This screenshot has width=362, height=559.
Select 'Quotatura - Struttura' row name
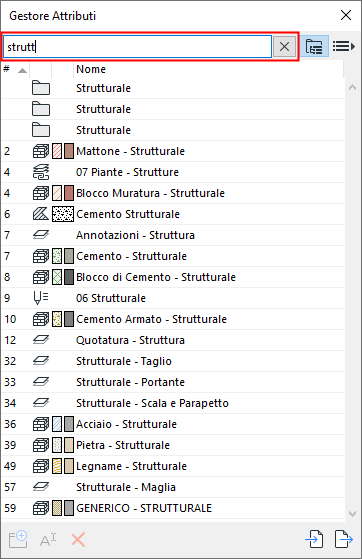point(130,340)
